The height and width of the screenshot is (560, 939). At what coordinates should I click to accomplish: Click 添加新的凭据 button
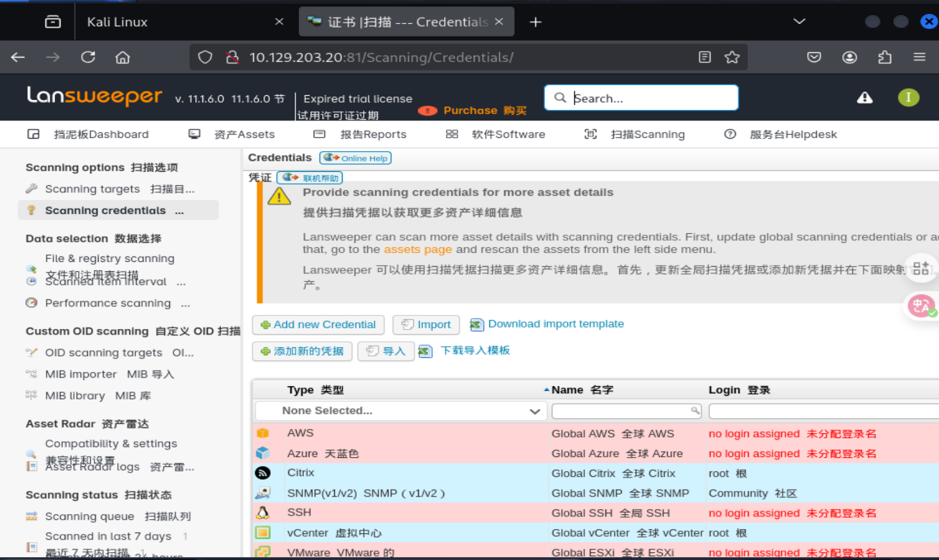click(x=302, y=351)
